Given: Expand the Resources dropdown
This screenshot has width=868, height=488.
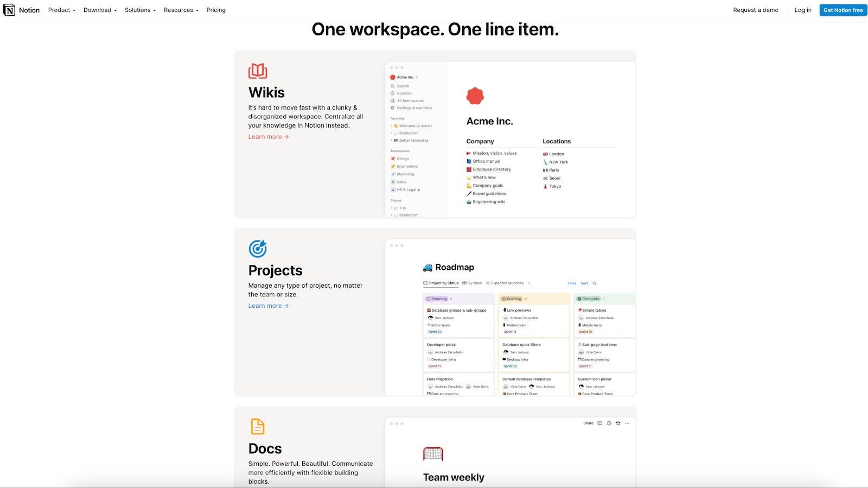Looking at the screenshot, I should pyautogui.click(x=181, y=10).
